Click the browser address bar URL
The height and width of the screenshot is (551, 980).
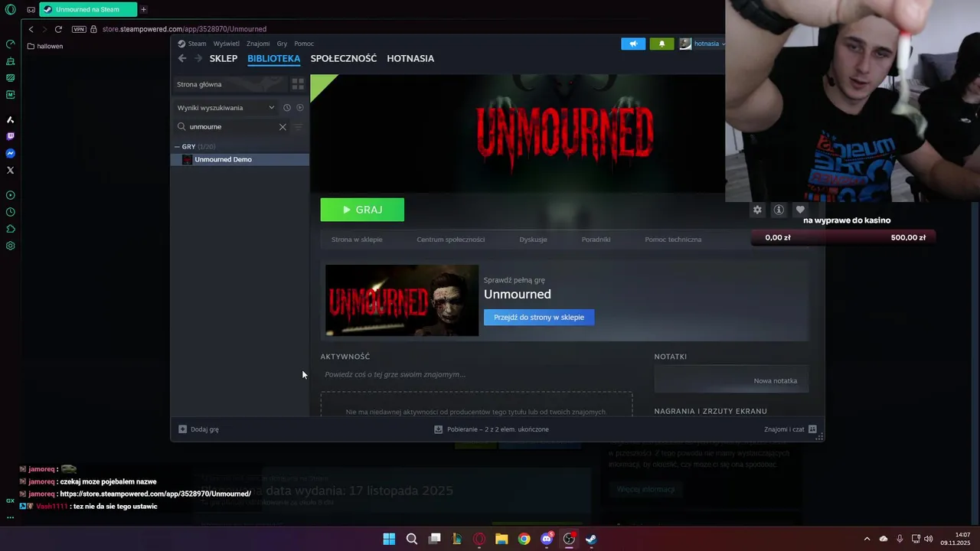click(185, 29)
